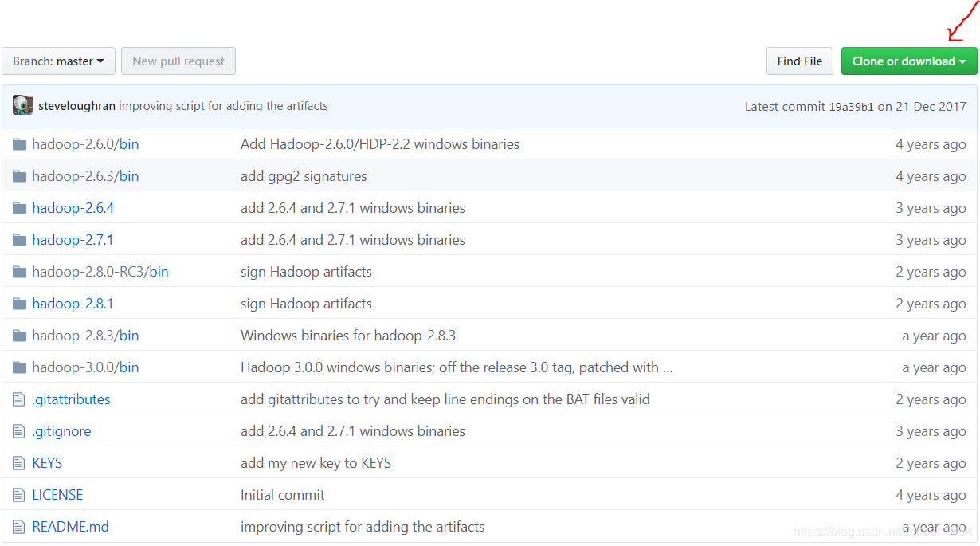This screenshot has height=546, width=980.
Task: Click the folder icon beside hadoop-3.0.0/bin
Action: (19, 367)
